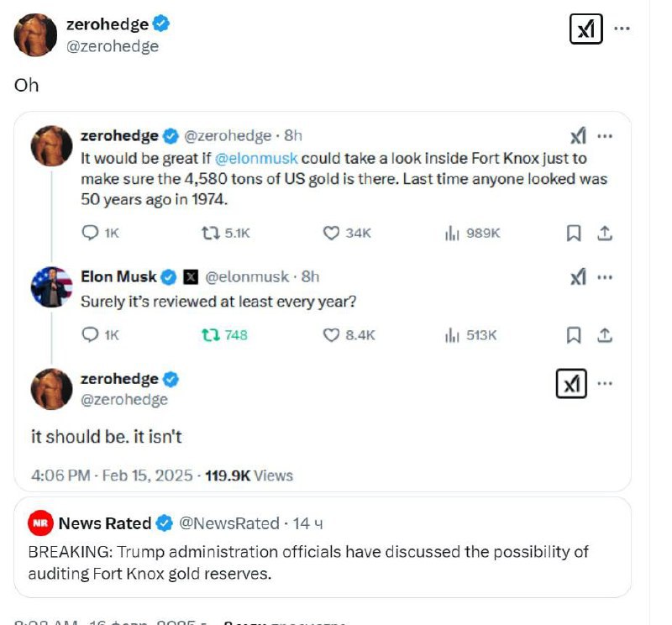
Task: Open the three-dot menu on the top post
Action: (x=622, y=29)
